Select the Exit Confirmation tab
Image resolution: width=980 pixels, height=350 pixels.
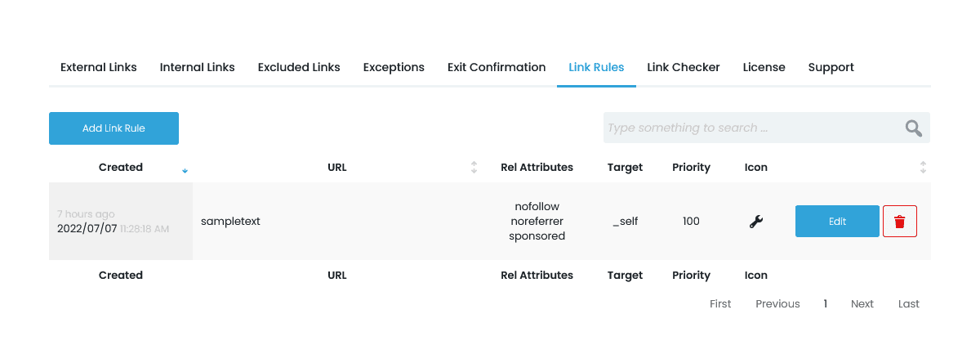click(497, 67)
